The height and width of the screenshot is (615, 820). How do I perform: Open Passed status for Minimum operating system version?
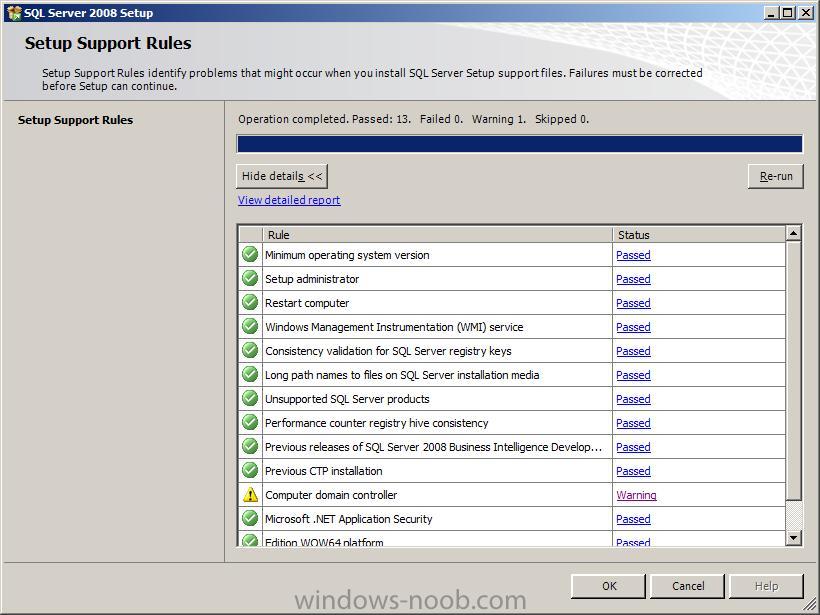point(633,255)
